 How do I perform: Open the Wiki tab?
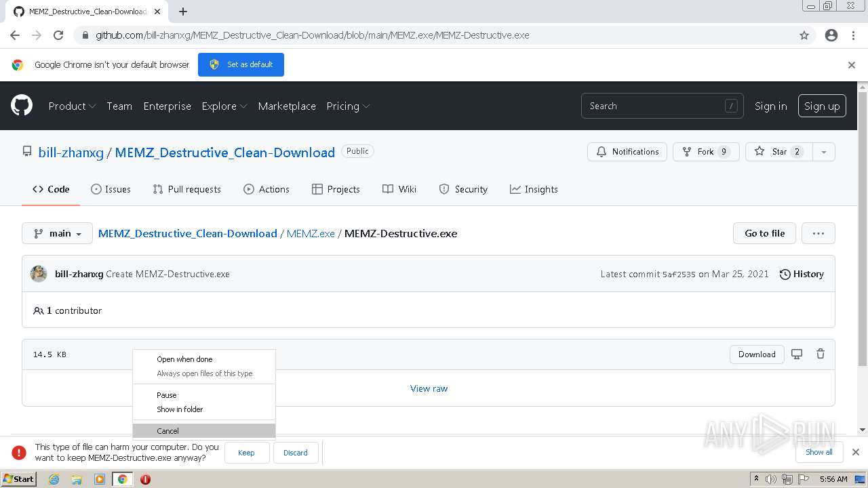click(x=399, y=189)
